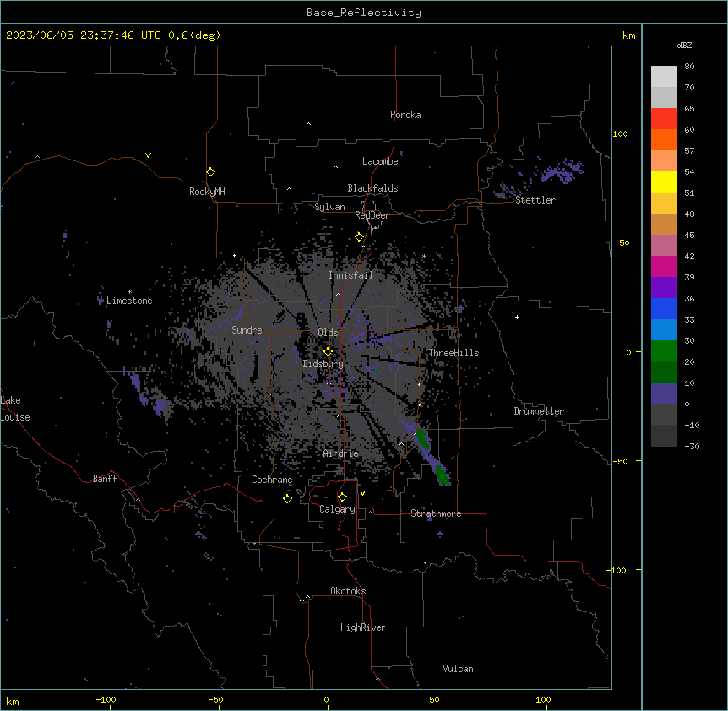728x711 pixels.
Task: Click the asterisk marker east of Innisfail
Action: (x=424, y=256)
